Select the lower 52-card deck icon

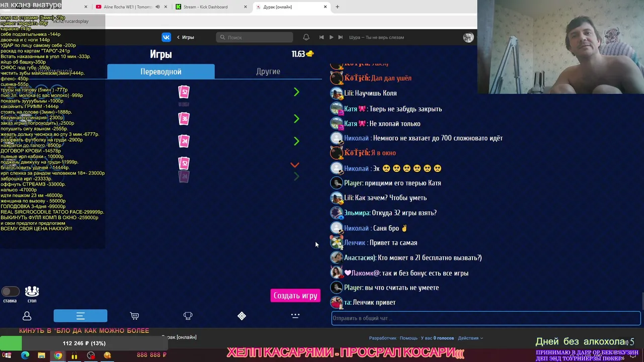click(184, 163)
